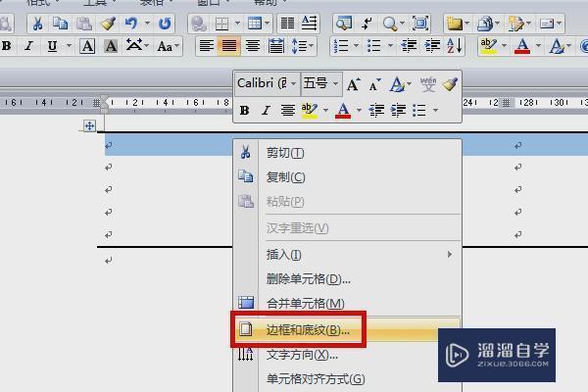The height and width of the screenshot is (392, 588).
Task: Toggle Bold in the floating mini toolbar
Action: click(244, 111)
